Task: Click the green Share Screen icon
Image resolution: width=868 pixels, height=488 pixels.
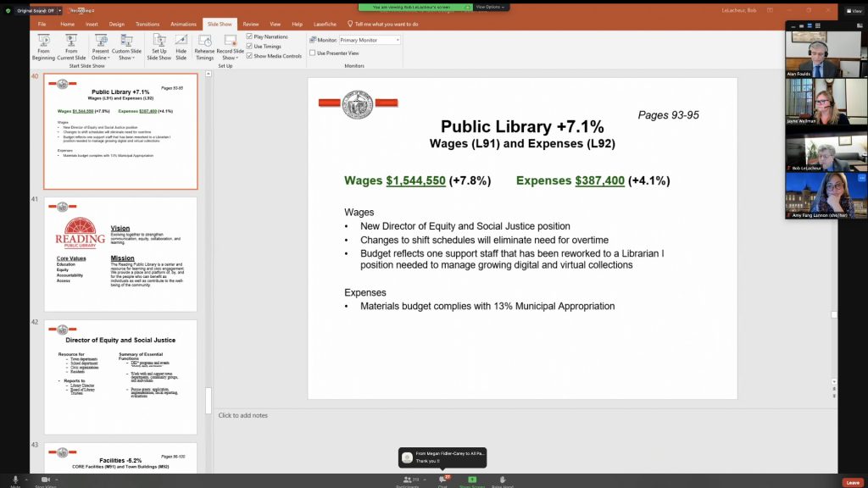Action: coord(471,480)
